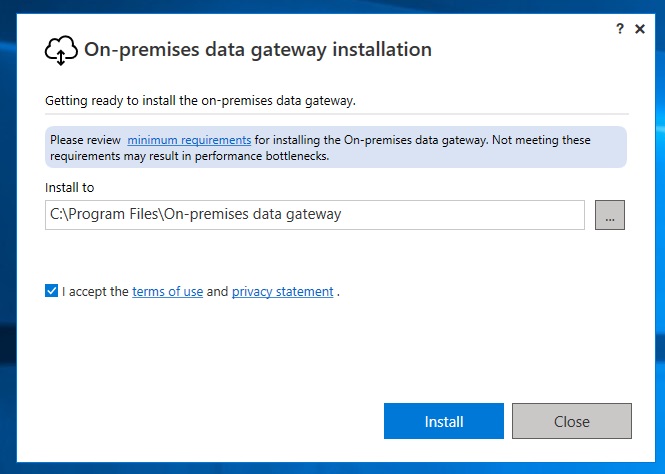The height and width of the screenshot is (474, 665).
Task: Click the gray Close button
Action: point(572,421)
